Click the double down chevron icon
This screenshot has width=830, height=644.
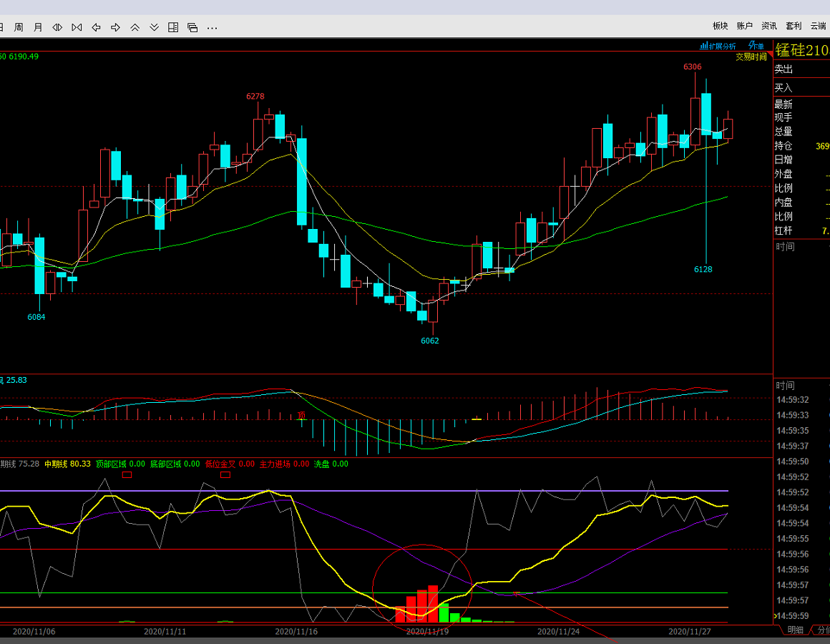coord(154,27)
